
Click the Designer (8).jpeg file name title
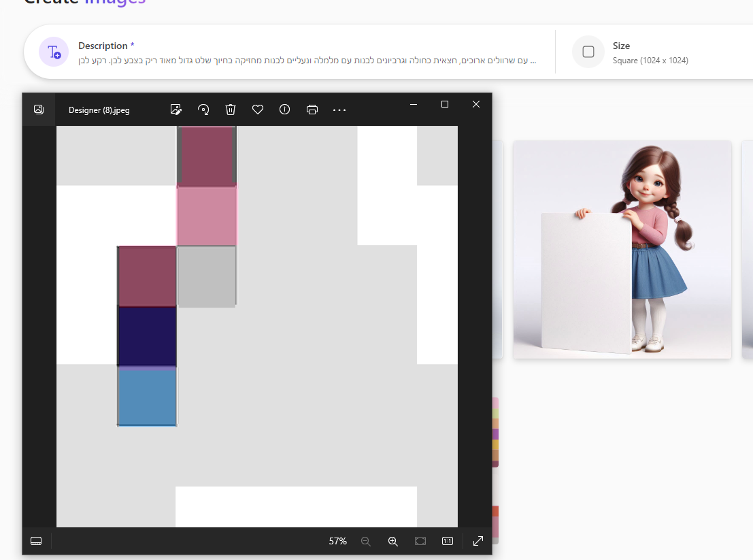point(99,110)
